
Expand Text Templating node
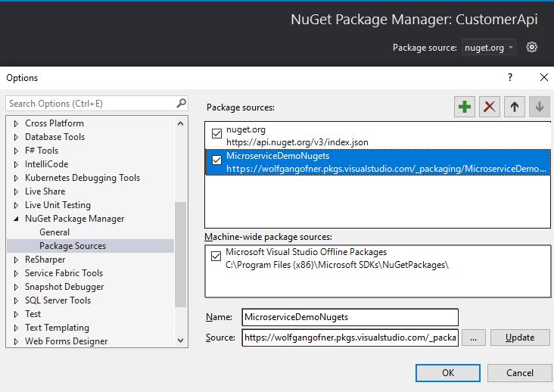coord(16,328)
